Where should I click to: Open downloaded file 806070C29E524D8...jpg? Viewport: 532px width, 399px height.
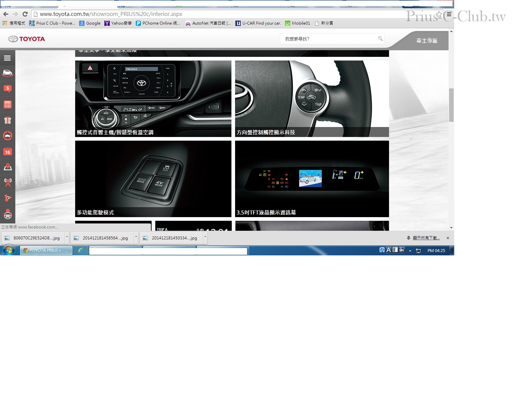point(33,238)
